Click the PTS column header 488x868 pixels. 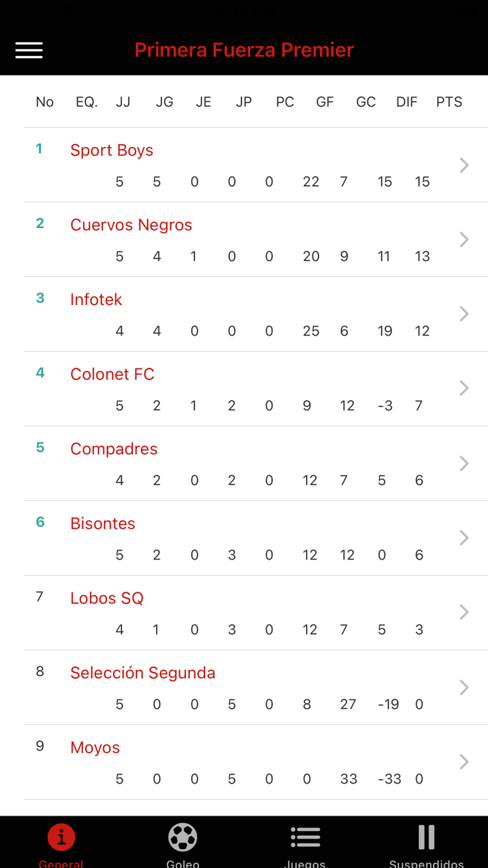click(450, 102)
